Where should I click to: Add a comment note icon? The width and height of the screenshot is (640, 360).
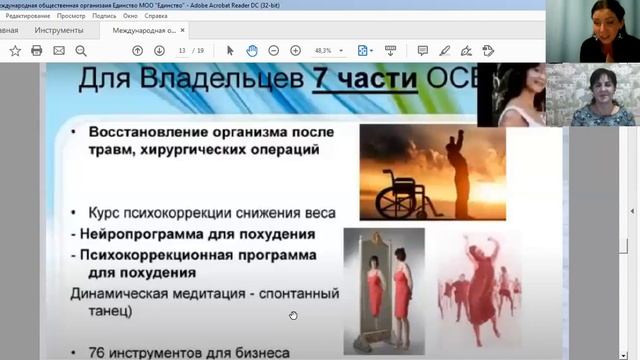click(x=422, y=51)
